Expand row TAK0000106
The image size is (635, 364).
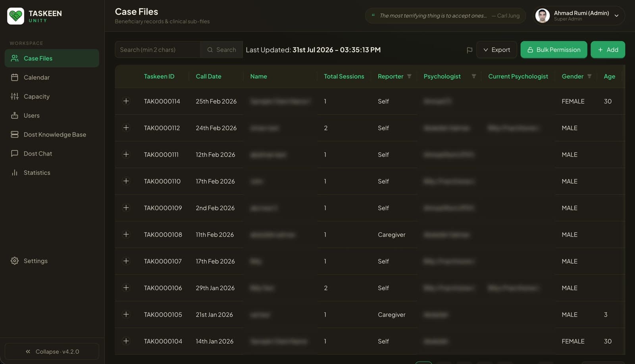click(126, 287)
